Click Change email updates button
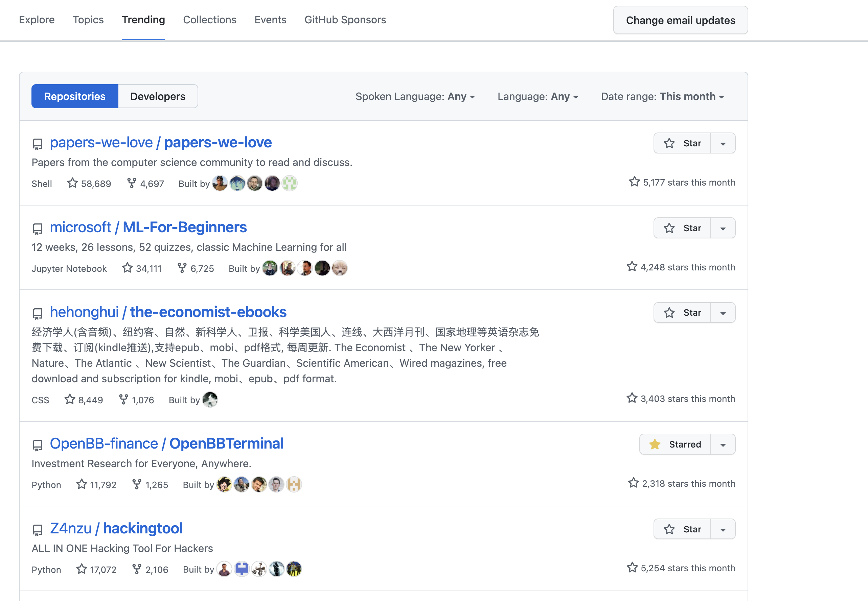 point(680,20)
